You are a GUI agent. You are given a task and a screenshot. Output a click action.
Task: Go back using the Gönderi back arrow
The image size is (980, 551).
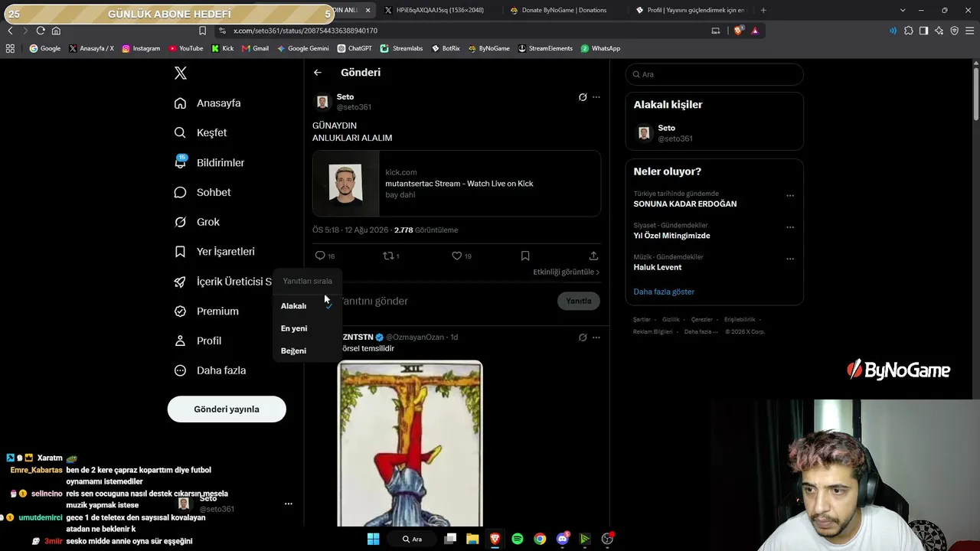tap(318, 73)
